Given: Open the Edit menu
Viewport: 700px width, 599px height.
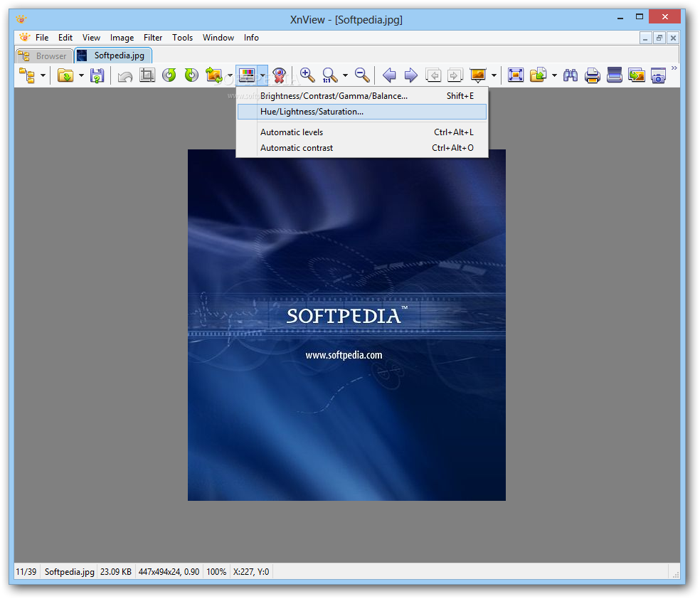Looking at the screenshot, I should tap(65, 38).
